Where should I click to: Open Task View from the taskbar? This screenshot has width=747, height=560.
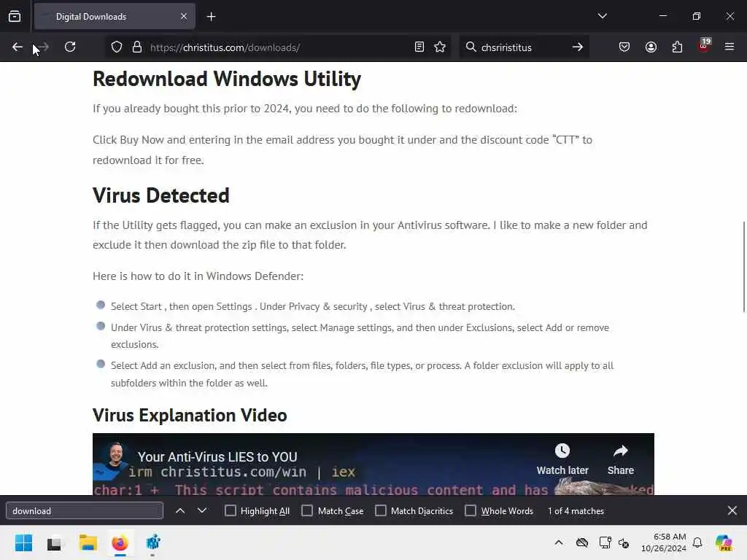click(54, 542)
